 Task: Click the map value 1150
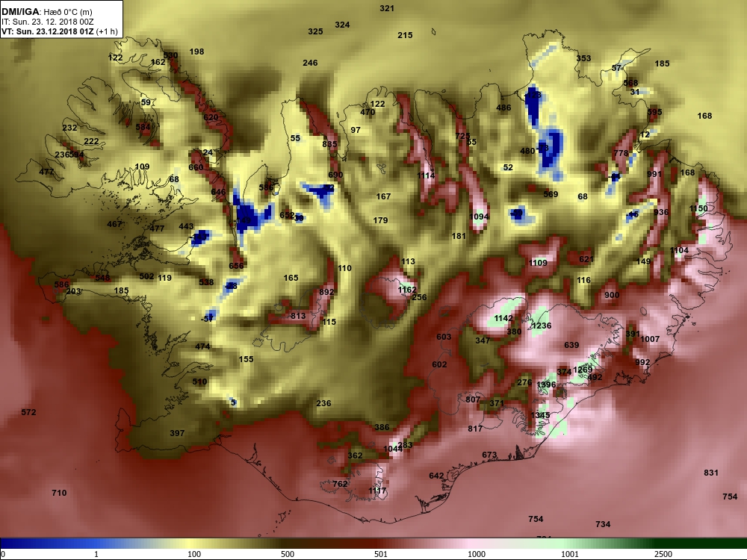(698, 208)
